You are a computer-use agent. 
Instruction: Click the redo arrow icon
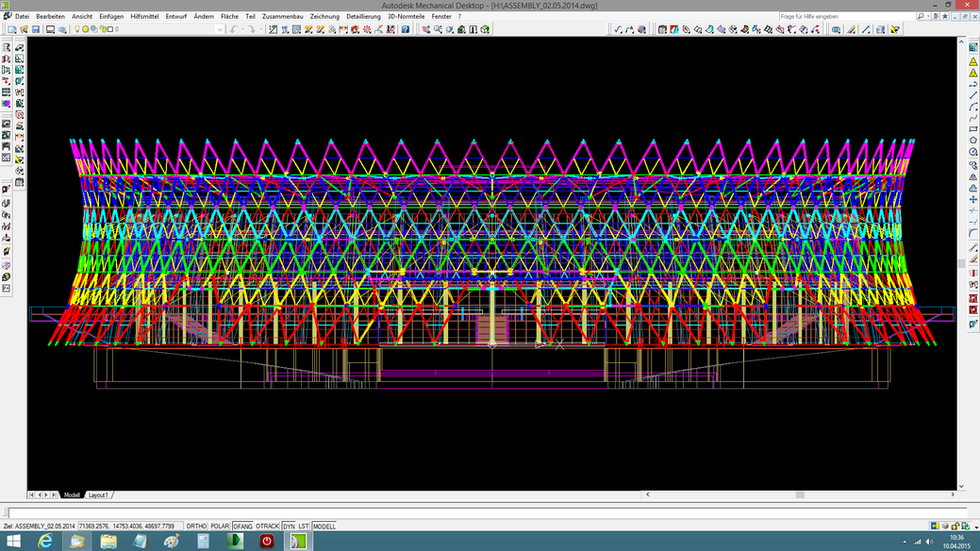tap(251, 29)
